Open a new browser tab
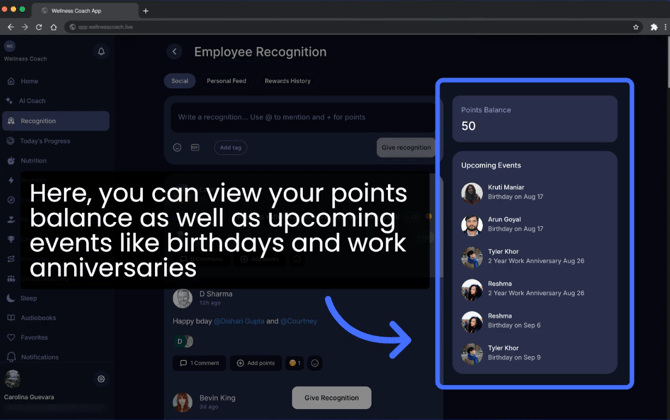This screenshot has height=420, width=670. click(x=146, y=11)
